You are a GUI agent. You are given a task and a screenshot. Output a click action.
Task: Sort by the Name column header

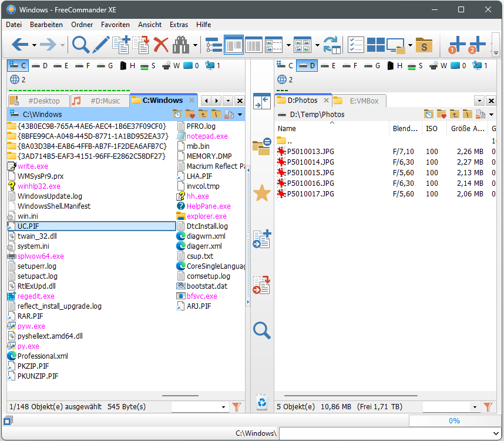point(287,129)
